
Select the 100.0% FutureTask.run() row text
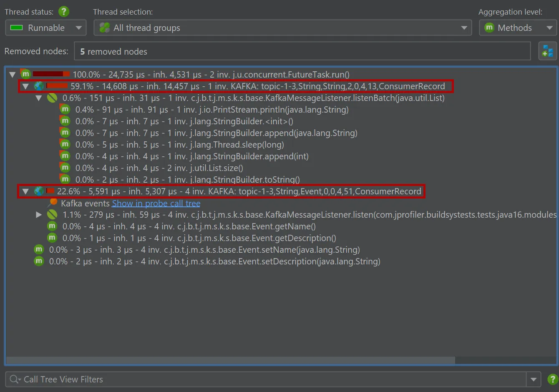211,75
